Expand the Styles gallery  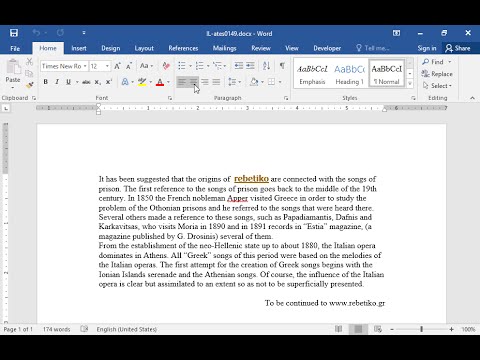410,84
